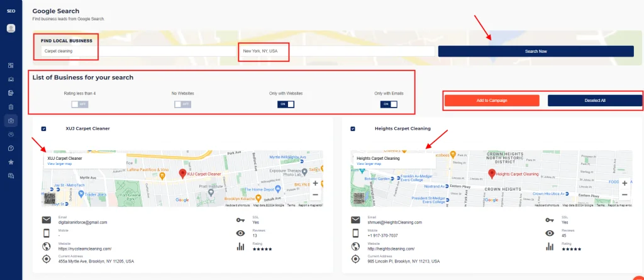Open the help question mark sidebar icon
Screen dimensions: 644x280
click(11, 148)
